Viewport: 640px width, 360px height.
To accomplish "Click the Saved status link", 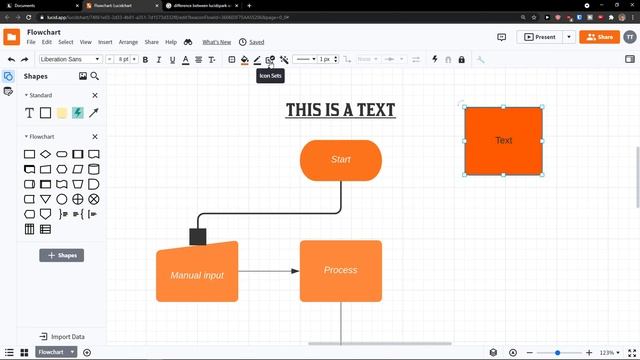I will (x=257, y=42).
